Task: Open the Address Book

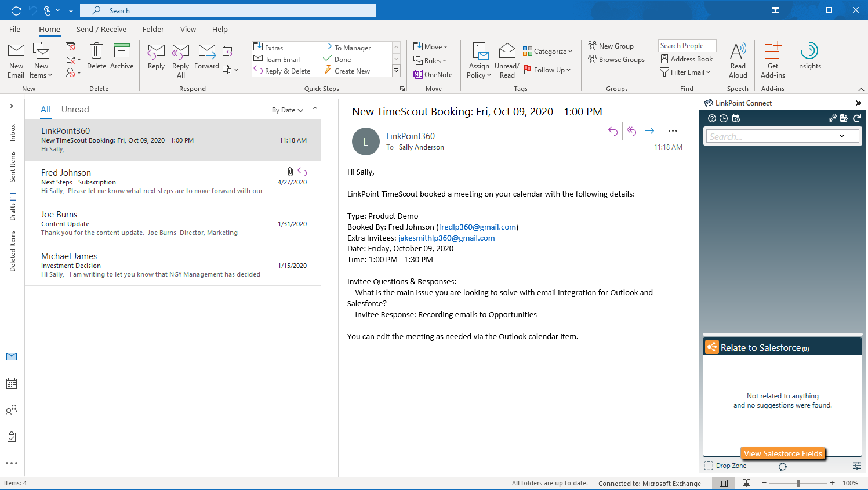Action: point(687,59)
